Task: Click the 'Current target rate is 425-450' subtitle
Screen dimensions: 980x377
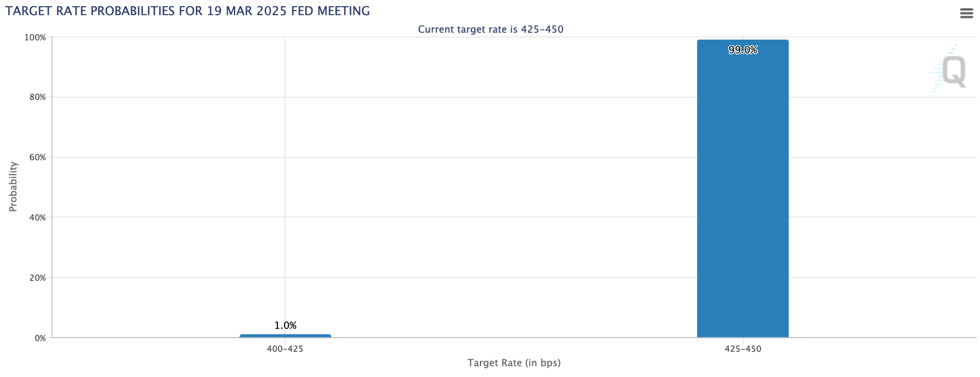Action: coord(491,30)
